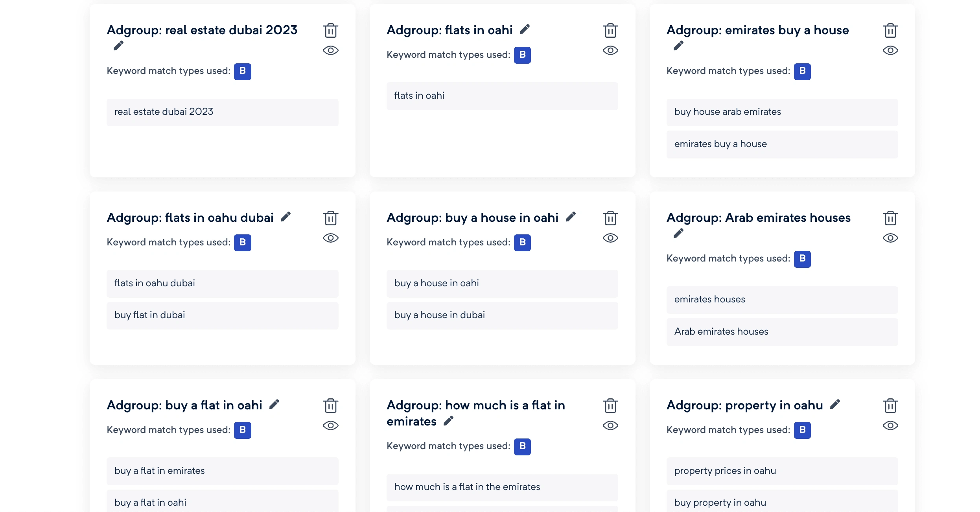Edit the 'Arab emirates houses' adgroup title
The height and width of the screenshot is (512, 980).
point(678,233)
